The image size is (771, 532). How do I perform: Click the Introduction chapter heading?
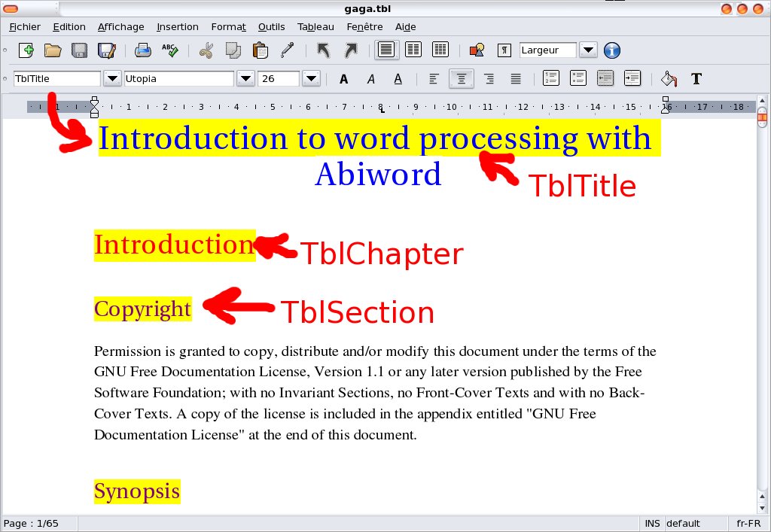pyautogui.click(x=175, y=245)
